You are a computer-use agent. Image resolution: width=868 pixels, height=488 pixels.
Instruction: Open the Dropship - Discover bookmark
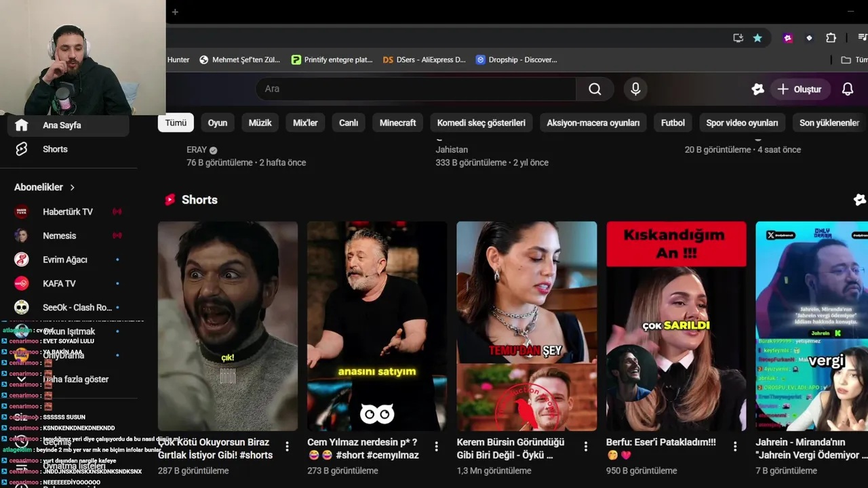516,60
